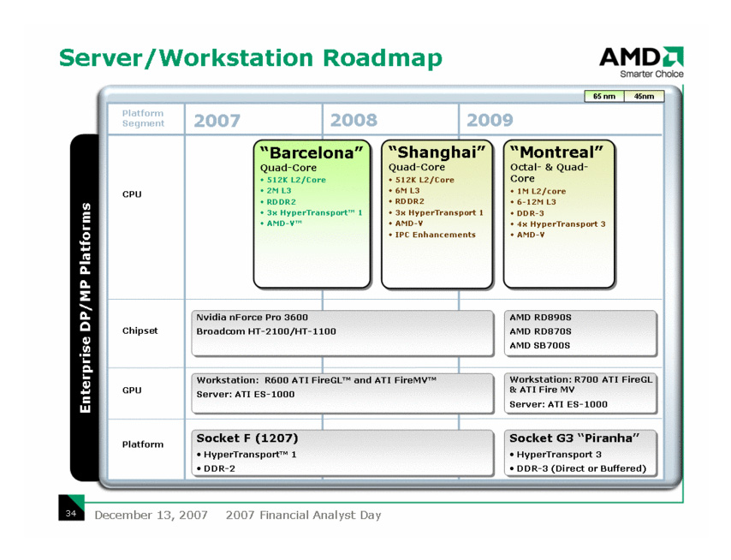Click the "AMD RD890S" chipset entry

click(540, 318)
